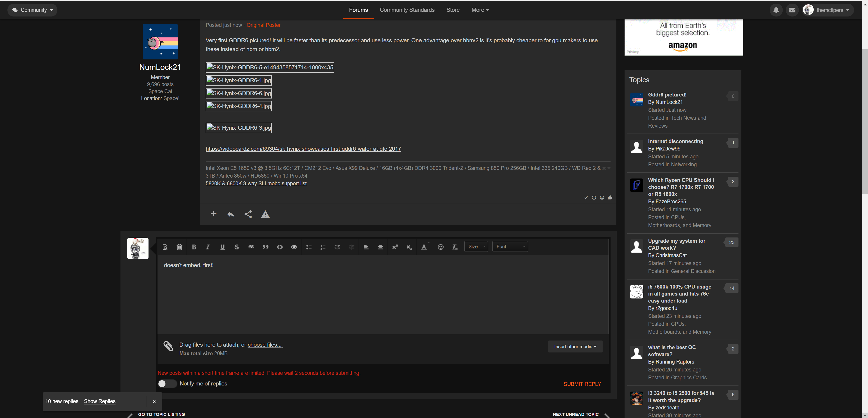The width and height of the screenshot is (868, 418).
Task: Open Gddr6 pictured! topic in sidebar
Action: pyautogui.click(x=667, y=95)
